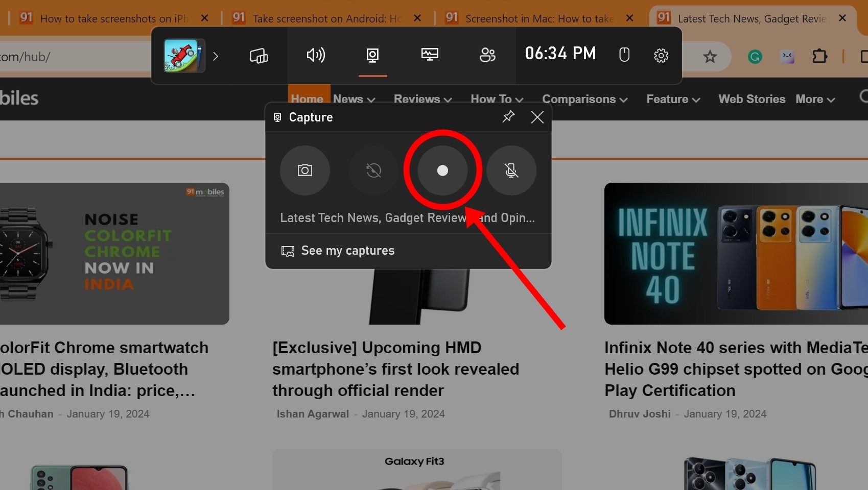Enable click-through with the mouse icon
The height and width of the screenshot is (490, 868).
pyautogui.click(x=624, y=55)
